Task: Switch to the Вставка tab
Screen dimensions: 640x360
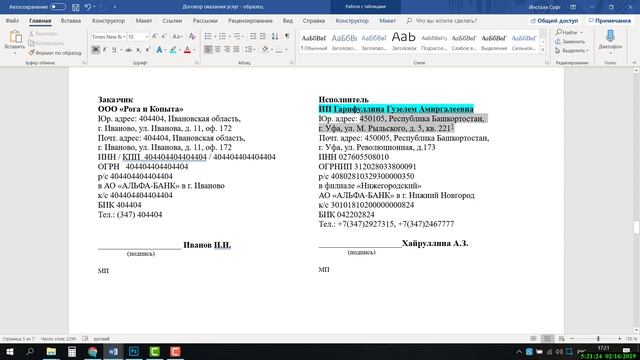Action: [71, 20]
